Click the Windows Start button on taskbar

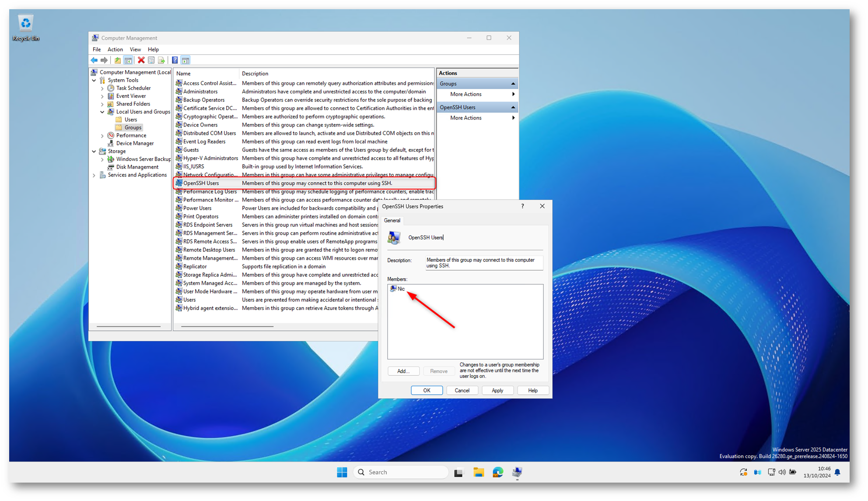coord(342,472)
